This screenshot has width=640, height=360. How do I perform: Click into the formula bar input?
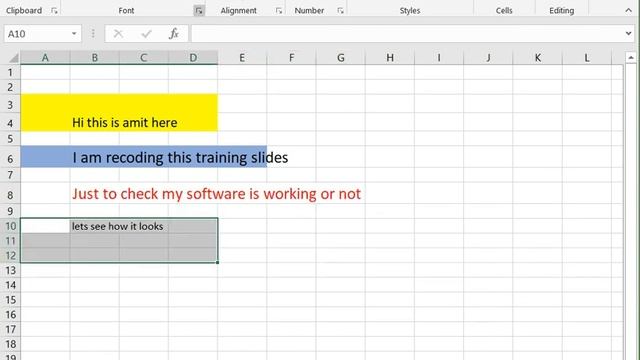[407, 33]
